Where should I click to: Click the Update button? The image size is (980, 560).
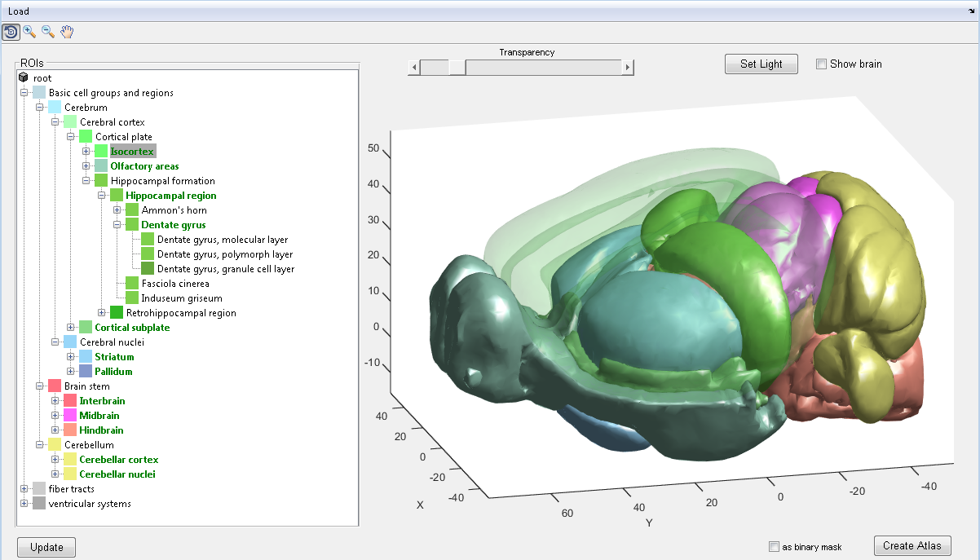tap(46, 547)
